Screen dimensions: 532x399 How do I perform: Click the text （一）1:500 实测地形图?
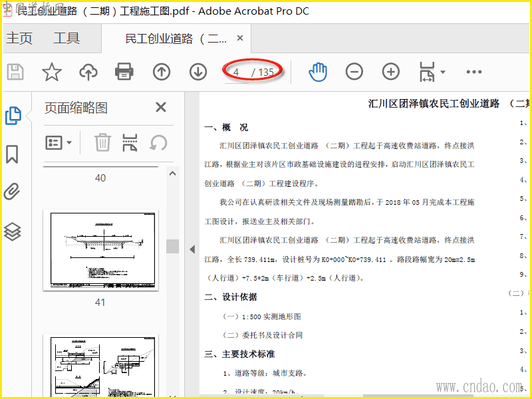(x=261, y=317)
